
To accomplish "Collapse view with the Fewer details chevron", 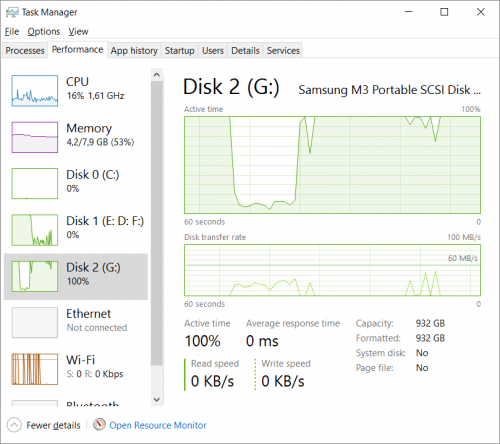I will [14, 425].
